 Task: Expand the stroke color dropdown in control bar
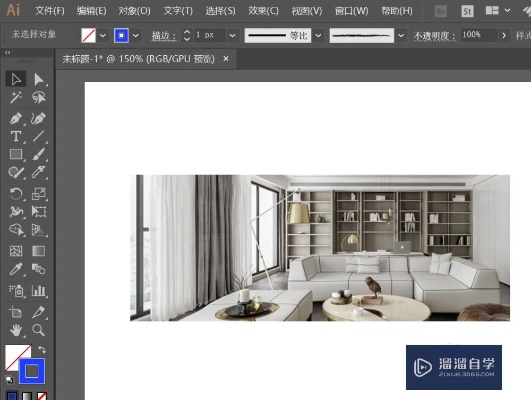click(x=135, y=35)
